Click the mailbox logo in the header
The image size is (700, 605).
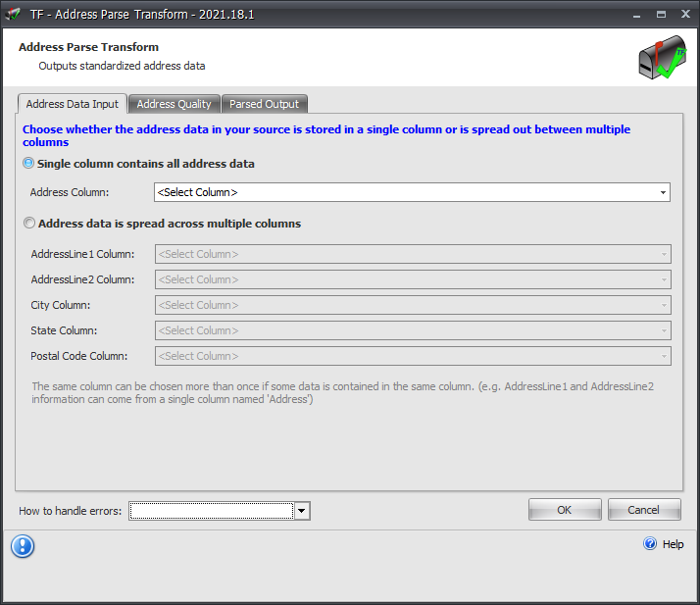click(x=662, y=58)
